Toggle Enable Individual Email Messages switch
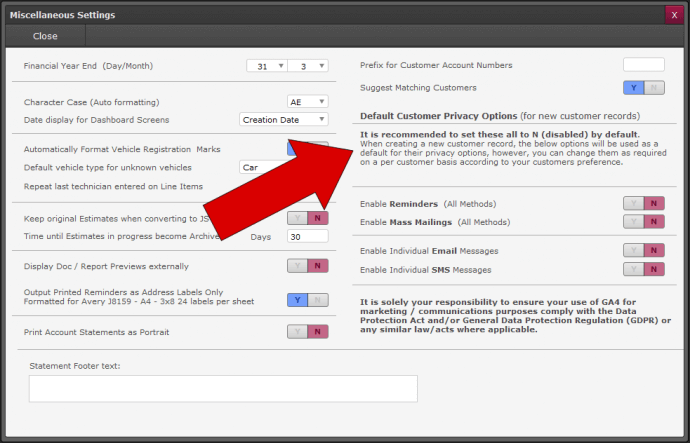This screenshot has width=690, height=443. coord(643,250)
